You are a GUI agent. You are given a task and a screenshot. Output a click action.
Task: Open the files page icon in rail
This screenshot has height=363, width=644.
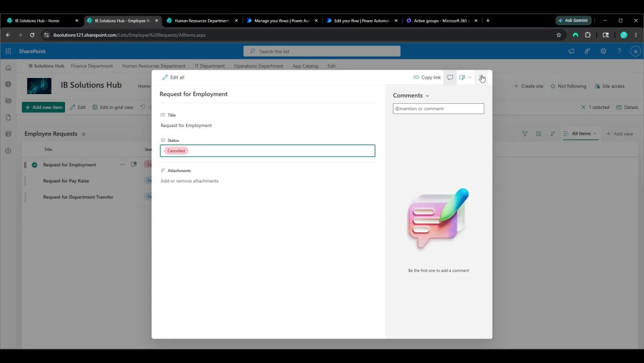coord(8,117)
